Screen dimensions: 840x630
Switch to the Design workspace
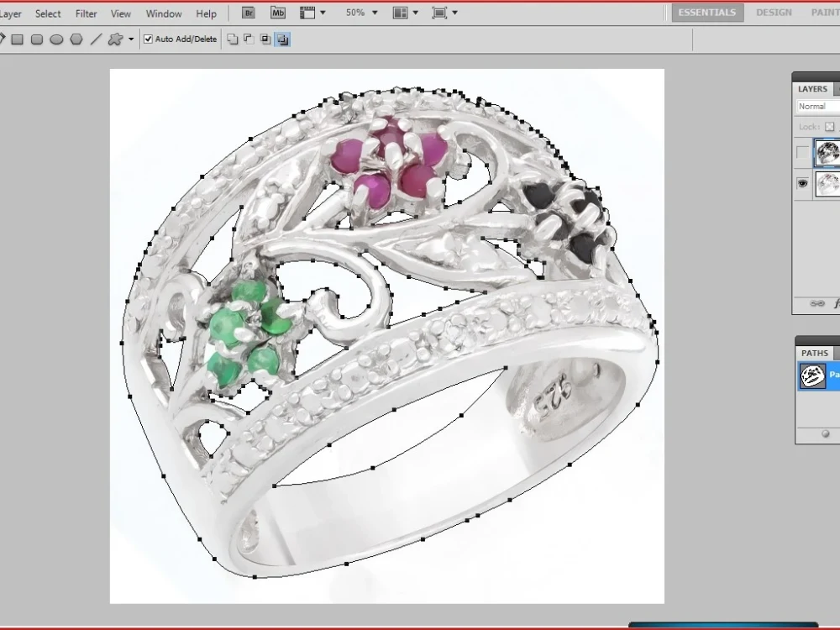point(774,13)
